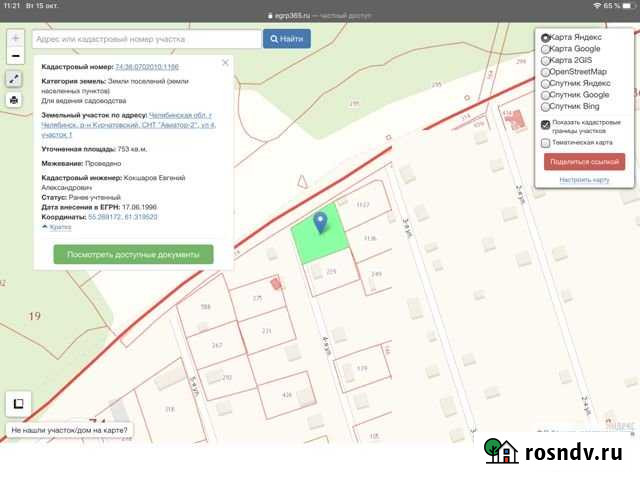This screenshot has height=480, width=640.
Task: Click Не нашли участок/дом на карте? button
Action: [x=69, y=430]
